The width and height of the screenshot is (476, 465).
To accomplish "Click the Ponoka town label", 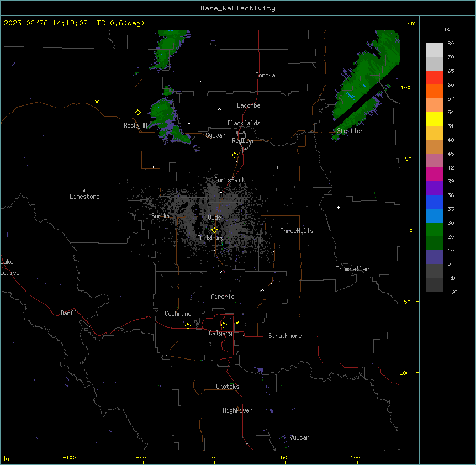I will coord(265,75).
